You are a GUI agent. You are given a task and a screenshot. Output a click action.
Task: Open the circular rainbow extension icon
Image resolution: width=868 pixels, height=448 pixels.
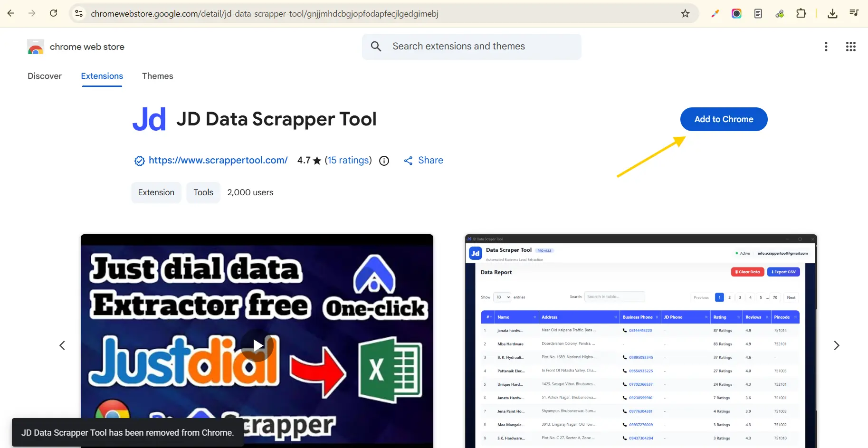736,13
